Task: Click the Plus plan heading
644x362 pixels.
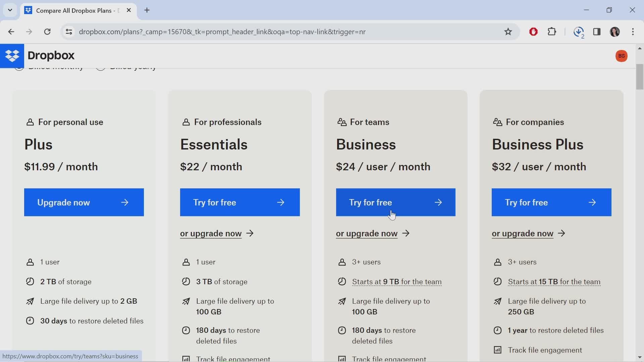Action: click(x=38, y=144)
